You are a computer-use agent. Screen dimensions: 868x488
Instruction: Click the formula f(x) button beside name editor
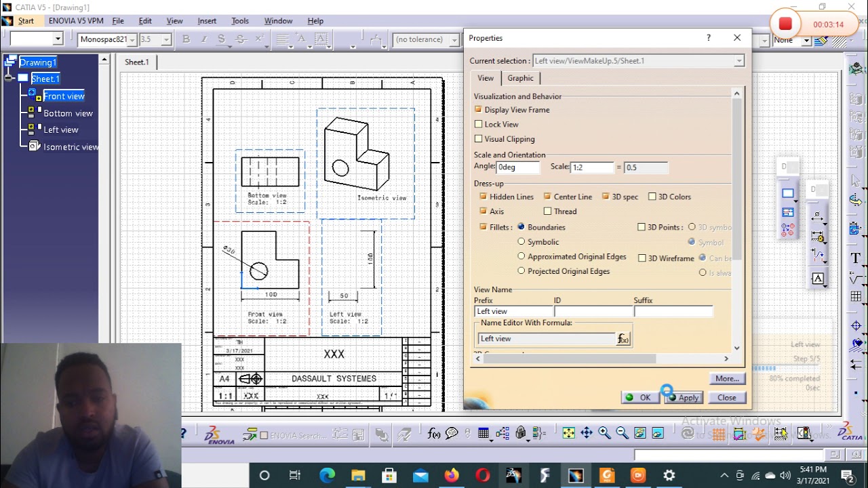click(x=623, y=339)
